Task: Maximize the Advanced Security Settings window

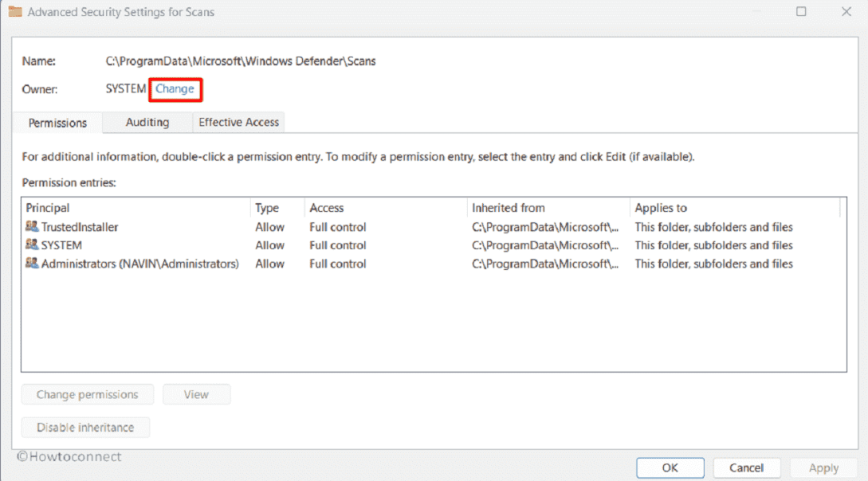Action: pyautogui.click(x=801, y=12)
